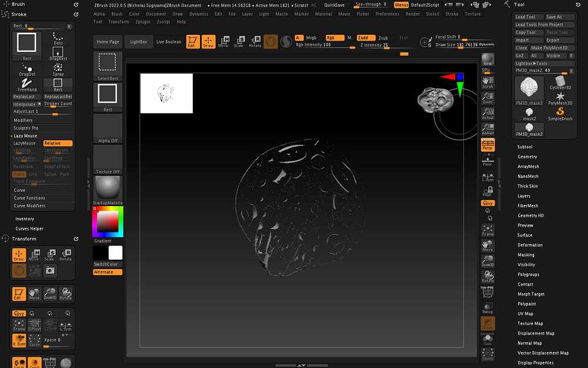This screenshot has width=588, height=368.
Task: Toggle Transp transparency on right shelf
Action: click(487, 309)
